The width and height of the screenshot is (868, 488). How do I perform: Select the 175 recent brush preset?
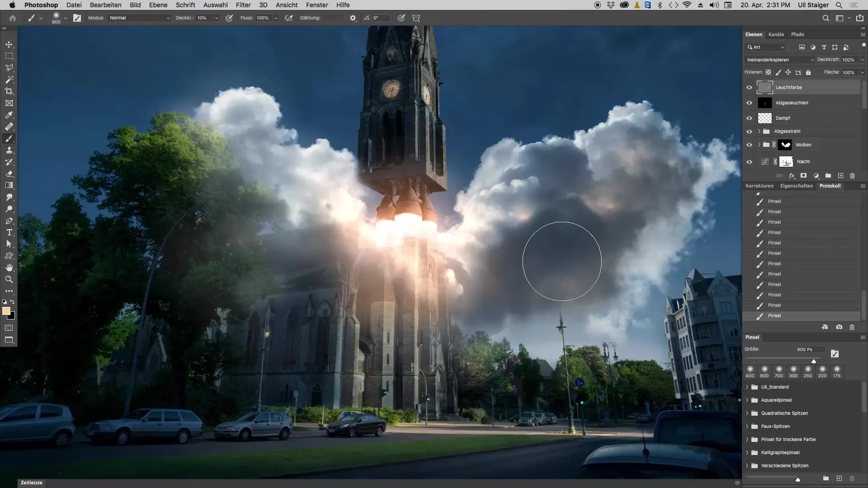pos(837,372)
